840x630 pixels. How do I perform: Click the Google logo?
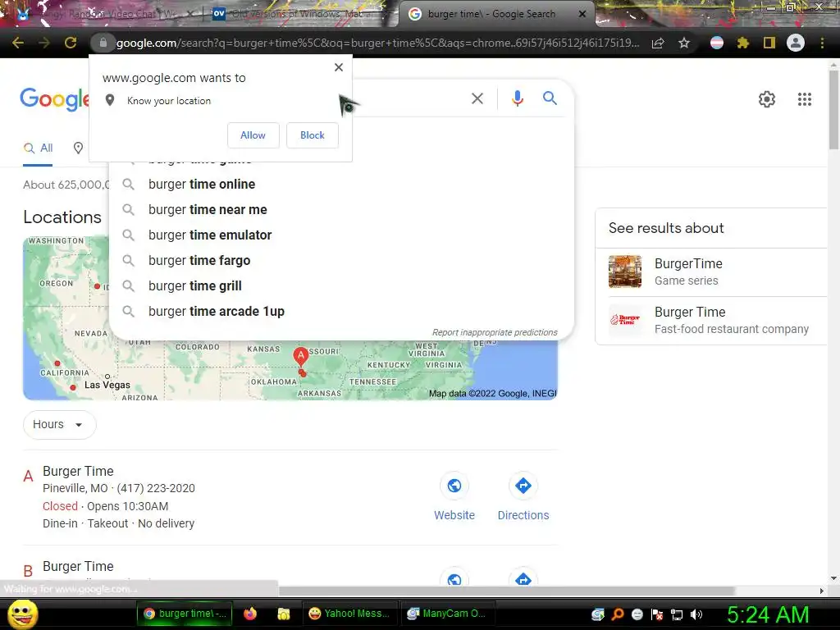click(54, 99)
